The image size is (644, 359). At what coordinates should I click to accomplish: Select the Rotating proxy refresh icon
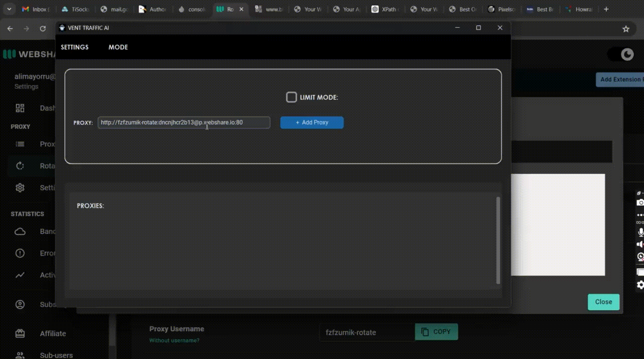pyautogui.click(x=20, y=166)
